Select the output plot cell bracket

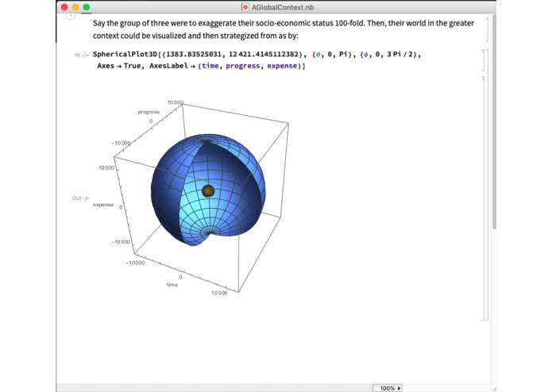[484, 198]
